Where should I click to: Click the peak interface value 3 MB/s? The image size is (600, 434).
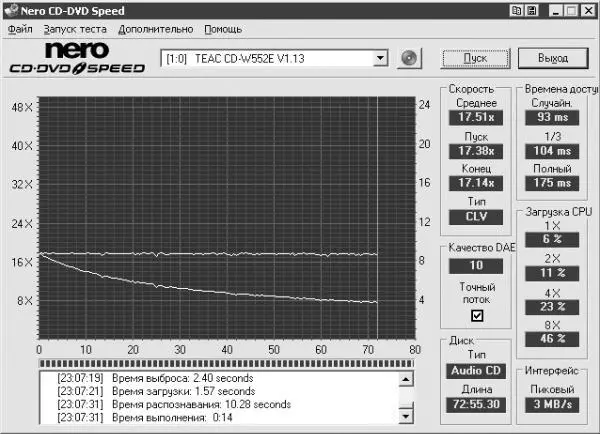(x=552, y=405)
